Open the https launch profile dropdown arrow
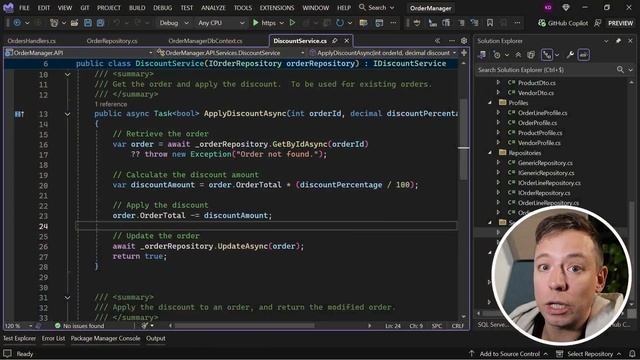640x360 pixels. coord(281,23)
